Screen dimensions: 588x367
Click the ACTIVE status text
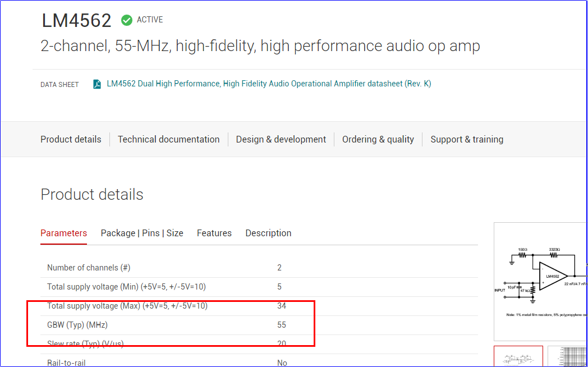(x=150, y=20)
